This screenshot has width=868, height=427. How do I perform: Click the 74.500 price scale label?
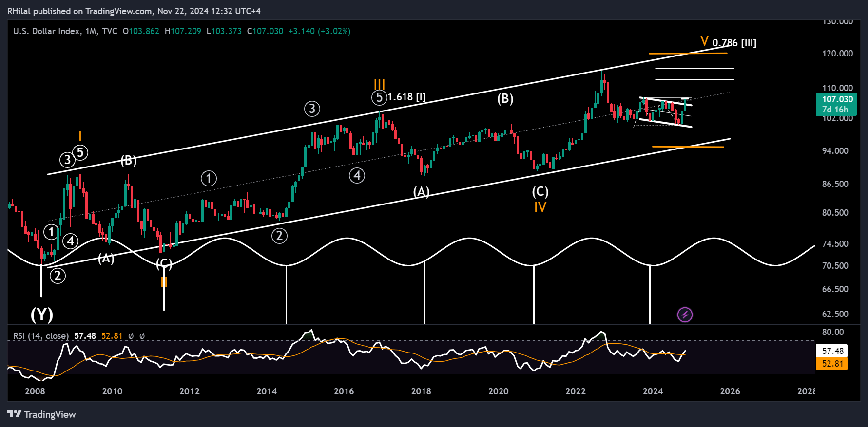click(x=835, y=244)
